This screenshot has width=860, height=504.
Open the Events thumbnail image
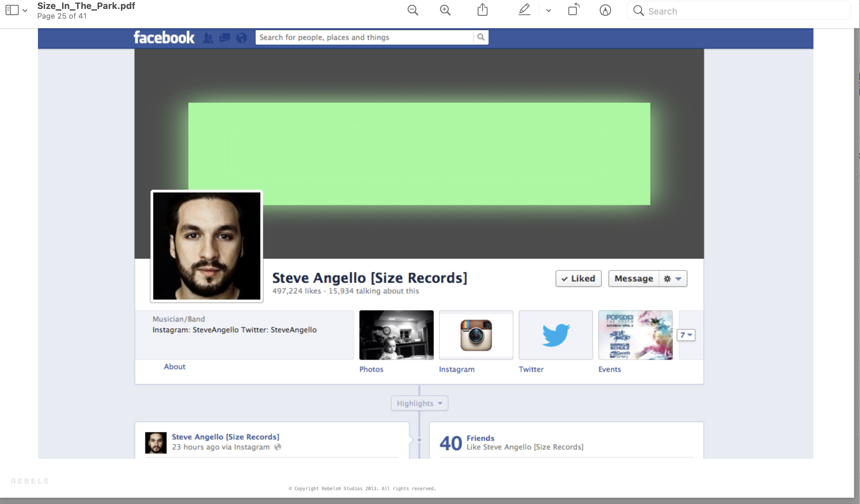click(635, 335)
